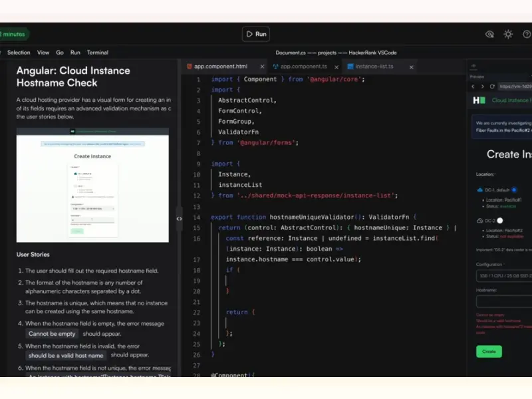Click the eye visibility icon in header
This screenshot has height=399, width=532.
tap(489, 34)
